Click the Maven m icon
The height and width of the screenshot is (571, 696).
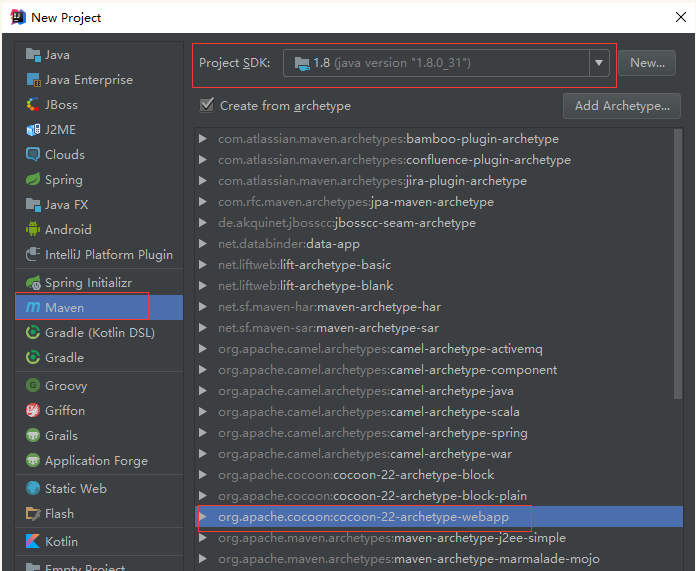pyautogui.click(x=33, y=307)
